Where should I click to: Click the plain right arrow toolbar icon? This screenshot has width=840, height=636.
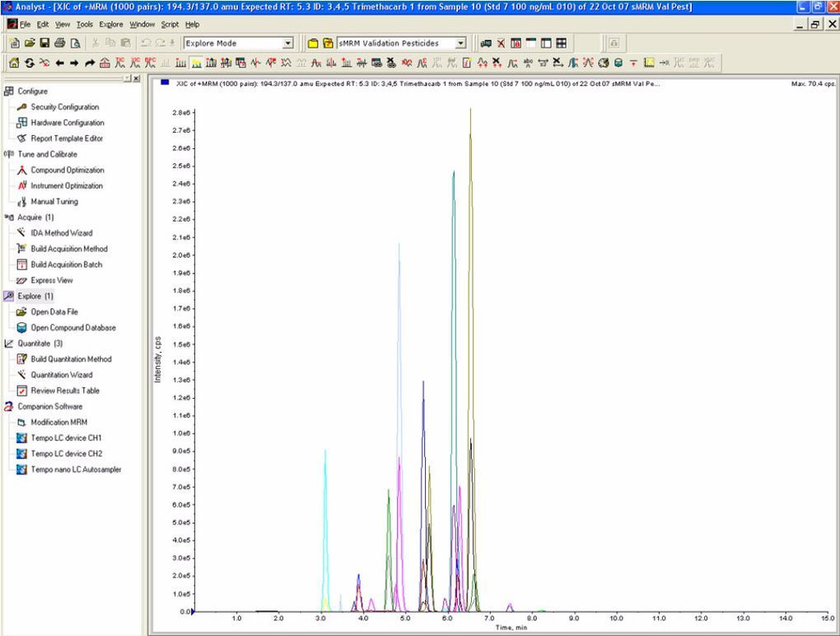pyautogui.click(x=74, y=63)
